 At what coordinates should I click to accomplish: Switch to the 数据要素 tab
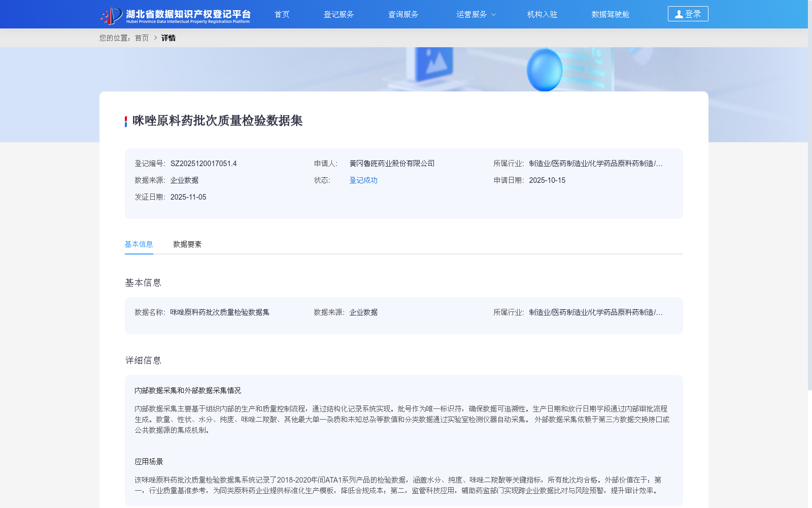pos(187,244)
